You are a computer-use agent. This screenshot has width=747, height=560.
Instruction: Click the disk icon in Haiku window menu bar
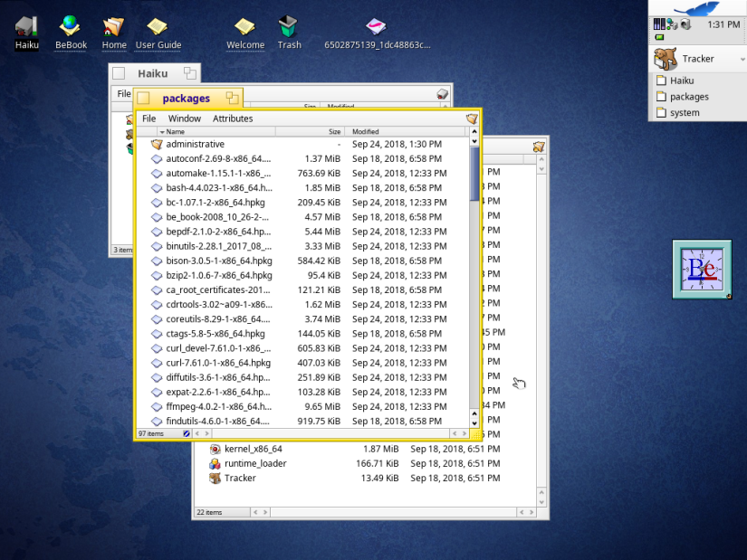[442, 94]
